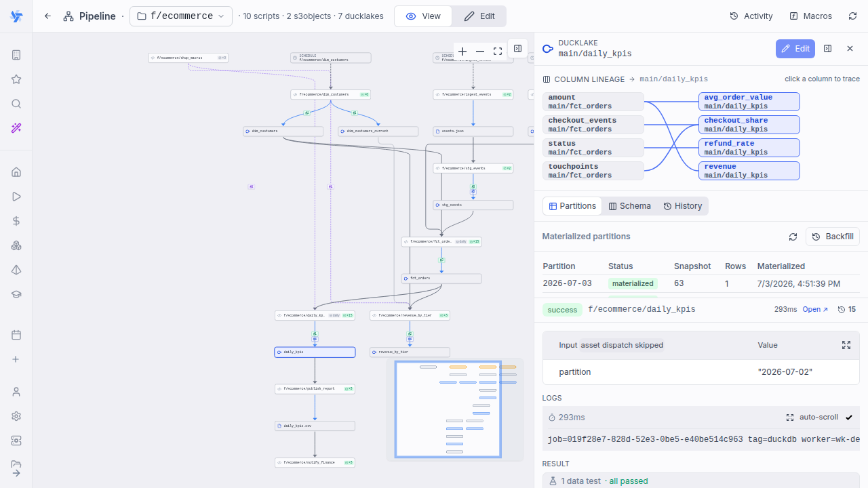Select the dim_customers_current ducklake node
868x488 pixels.
pyautogui.click(x=378, y=131)
